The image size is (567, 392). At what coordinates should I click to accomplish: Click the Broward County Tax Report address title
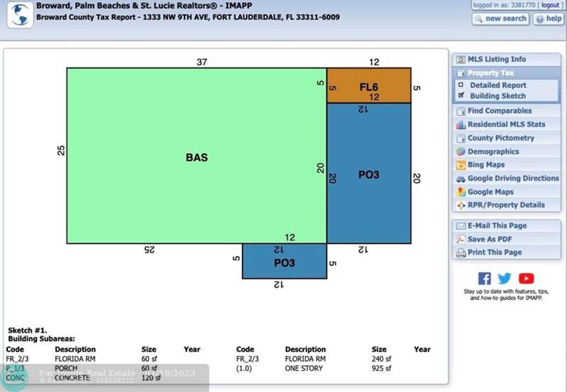point(188,17)
